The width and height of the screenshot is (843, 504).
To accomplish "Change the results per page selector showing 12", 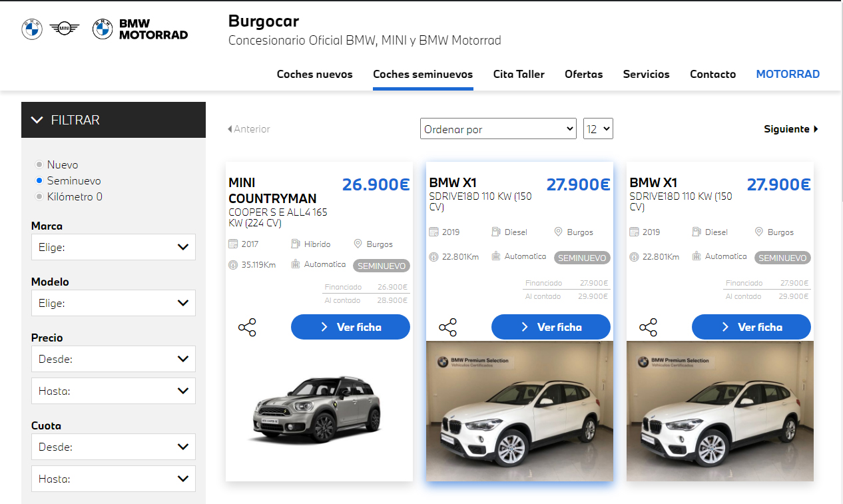I will click(x=598, y=129).
